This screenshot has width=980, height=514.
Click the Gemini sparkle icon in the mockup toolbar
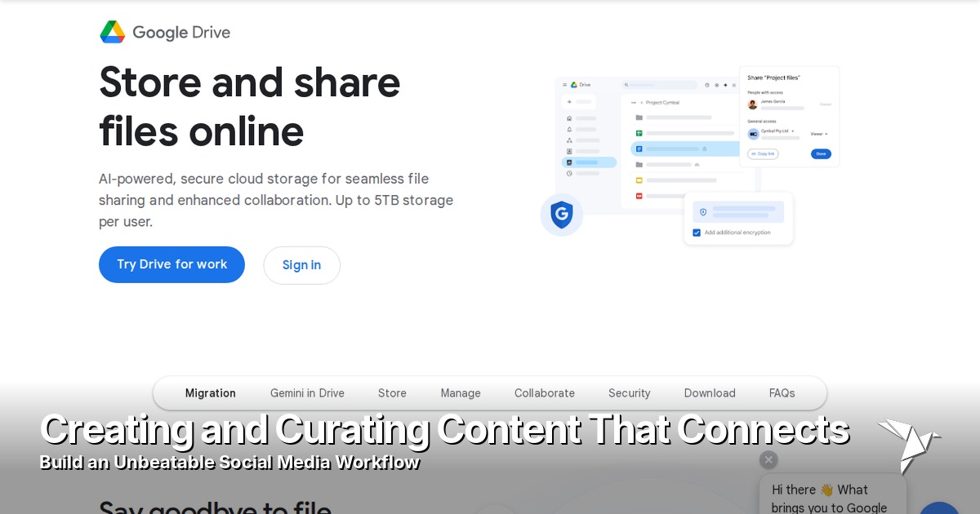tap(725, 85)
